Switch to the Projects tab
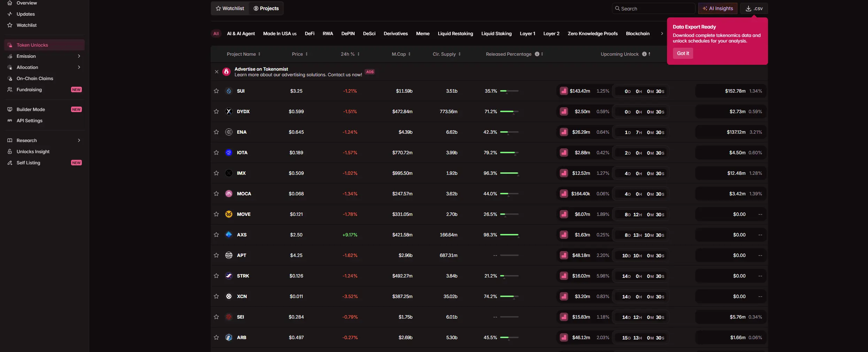The image size is (868, 352). point(266,8)
